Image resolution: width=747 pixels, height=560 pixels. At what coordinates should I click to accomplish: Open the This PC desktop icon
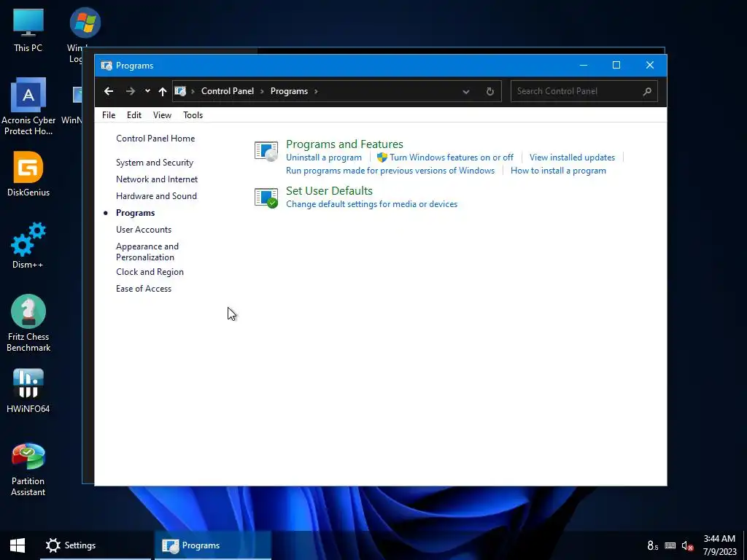(28, 29)
